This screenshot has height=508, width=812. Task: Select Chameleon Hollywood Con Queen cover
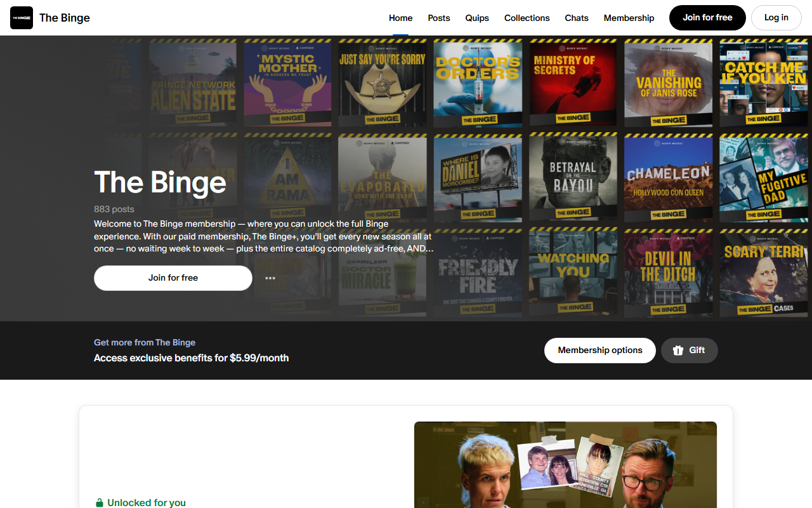point(668,178)
